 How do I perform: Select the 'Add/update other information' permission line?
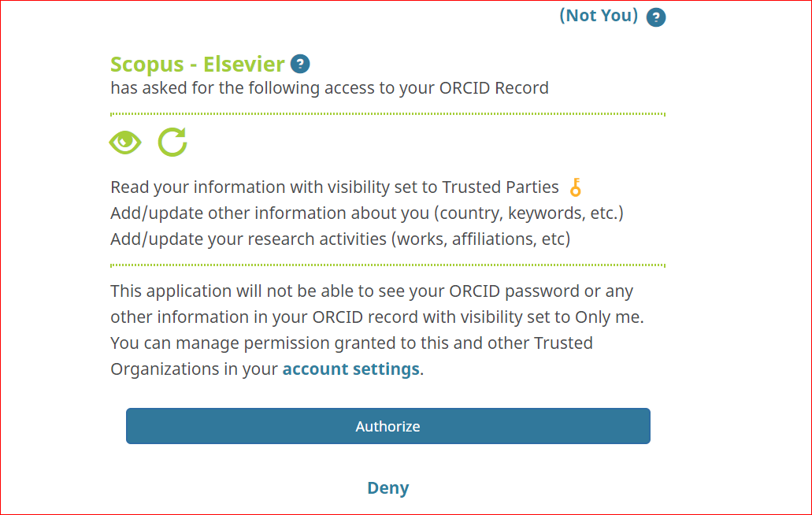(x=367, y=213)
